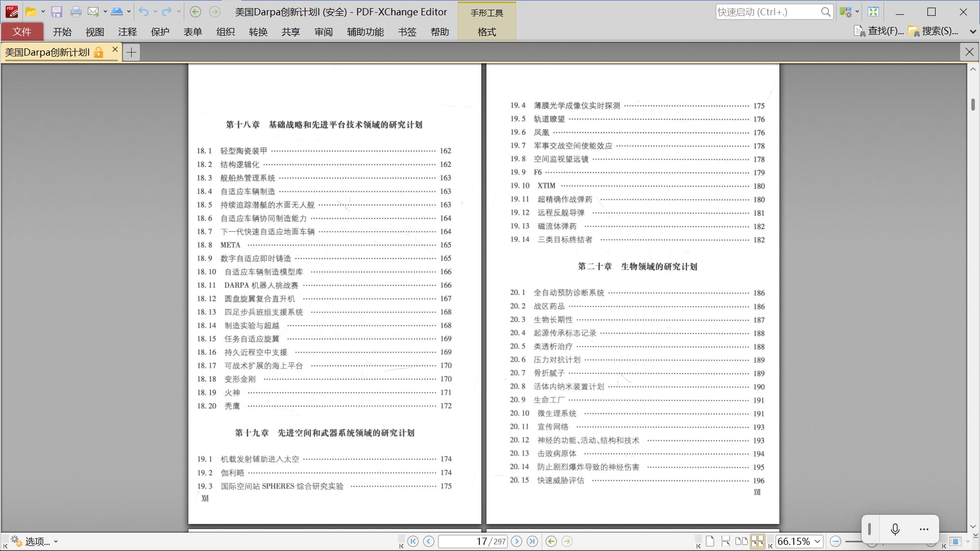Switch to single page layout

tap(710, 541)
